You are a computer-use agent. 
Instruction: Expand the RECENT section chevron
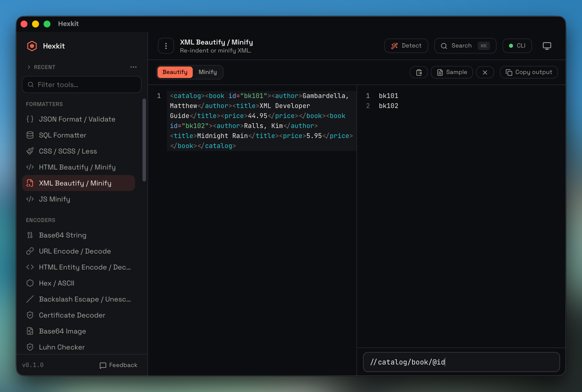tap(29, 67)
